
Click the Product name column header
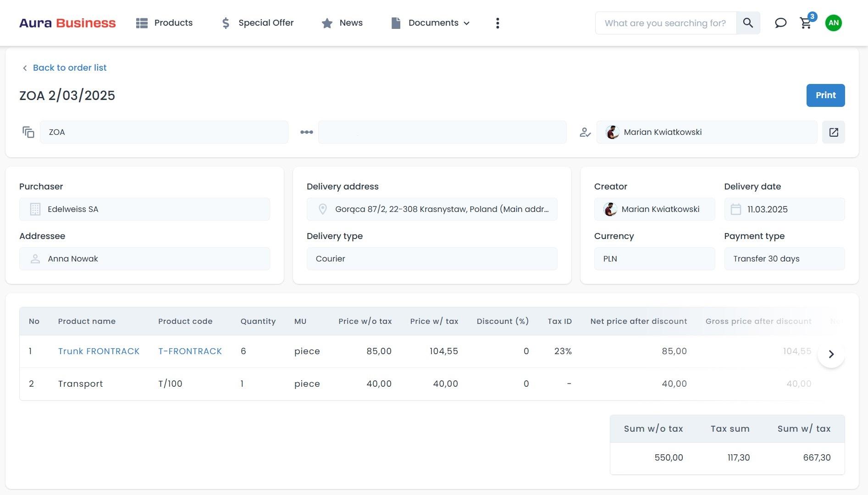(87, 322)
